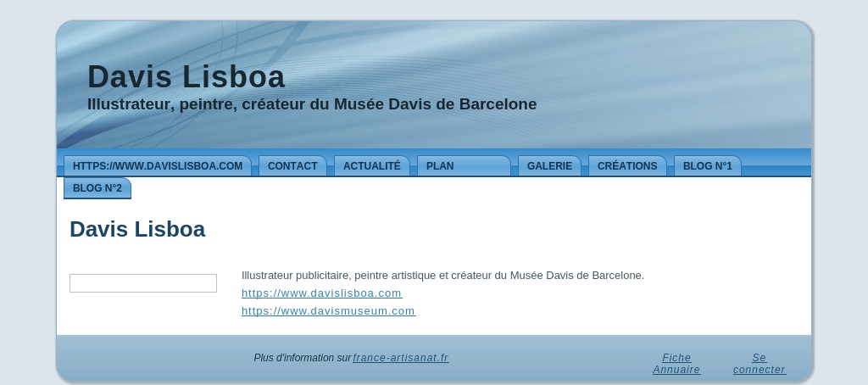Click the Se connecter link

point(759,364)
